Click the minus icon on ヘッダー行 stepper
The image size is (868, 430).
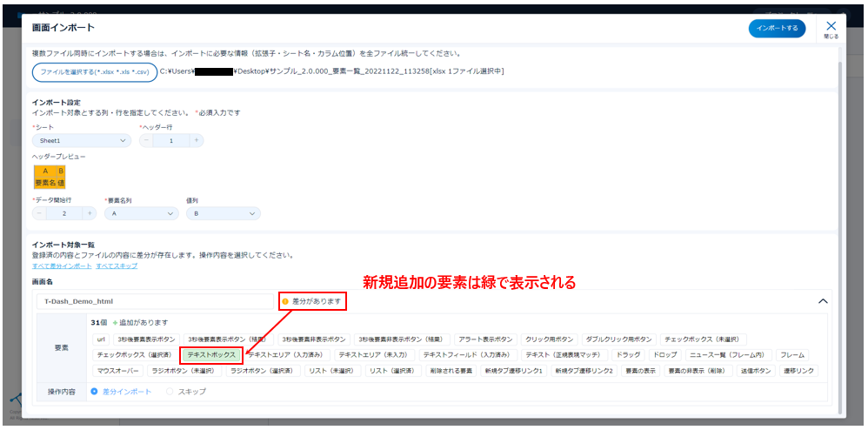click(146, 140)
